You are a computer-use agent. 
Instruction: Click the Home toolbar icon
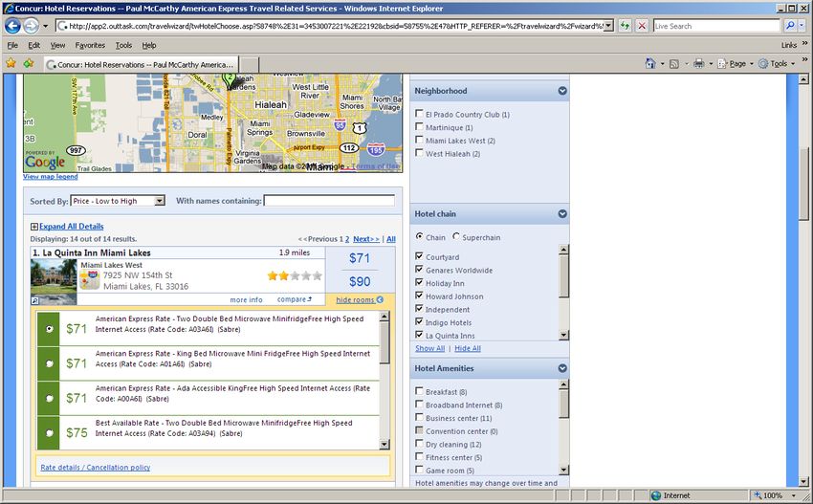pos(650,63)
